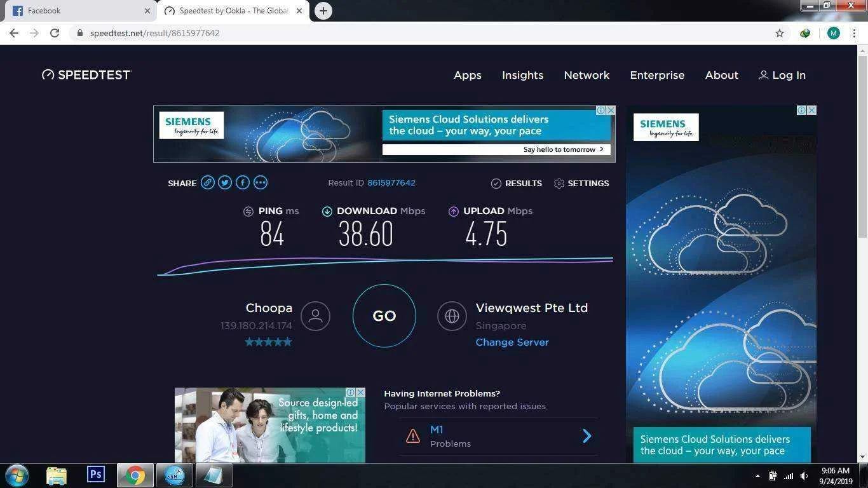Close the Facebook tab
Image resolution: width=868 pixels, height=488 pixels.
click(x=147, y=11)
